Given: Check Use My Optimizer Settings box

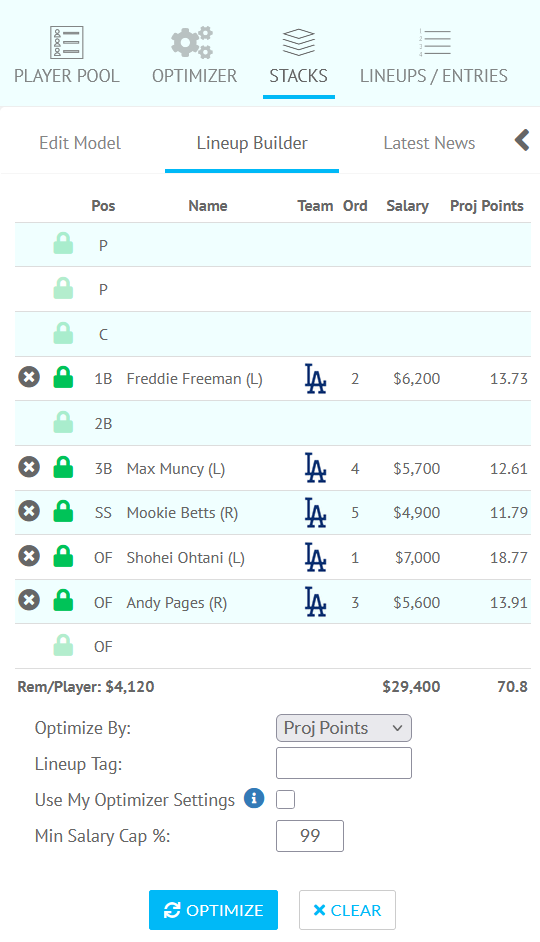Looking at the screenshot, I should [285, 800].
